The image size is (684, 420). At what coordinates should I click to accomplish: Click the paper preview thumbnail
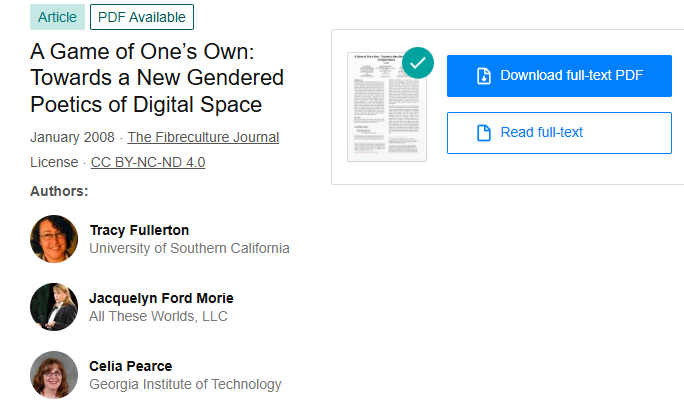pyautogui.click(x=387, y=107)
